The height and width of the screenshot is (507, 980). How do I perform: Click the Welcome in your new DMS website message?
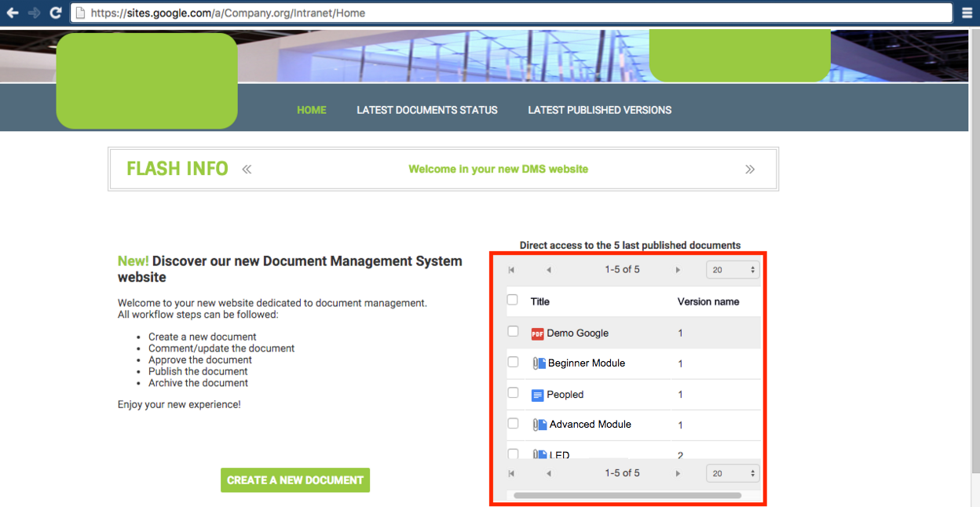(499, 169)
